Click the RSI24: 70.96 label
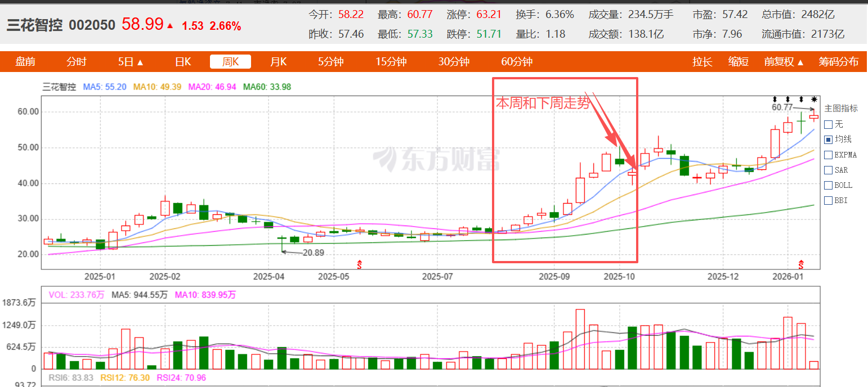 [x=181, y=378]
